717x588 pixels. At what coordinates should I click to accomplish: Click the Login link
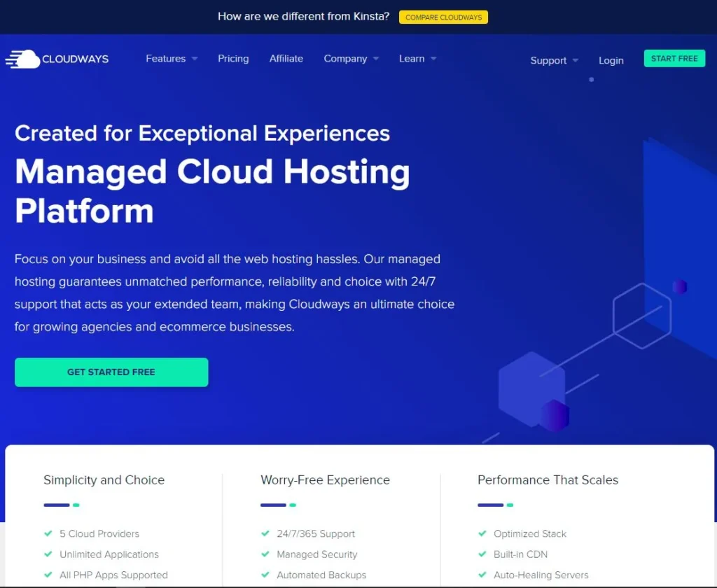(x=611, y=60)
